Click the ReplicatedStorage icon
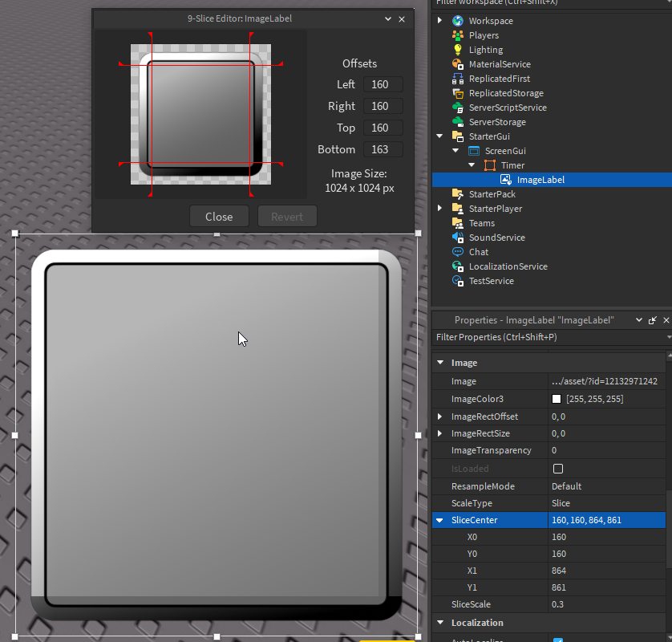 458,93
